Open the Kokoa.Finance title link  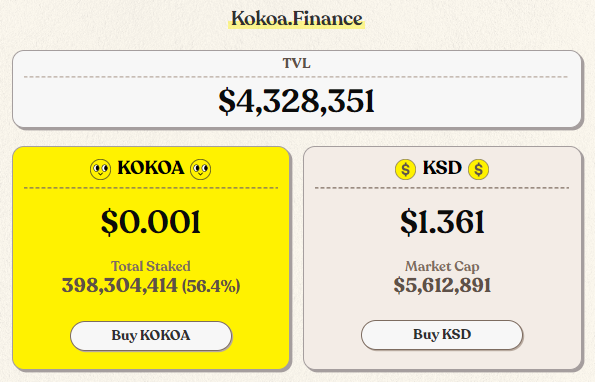point(297,19)
